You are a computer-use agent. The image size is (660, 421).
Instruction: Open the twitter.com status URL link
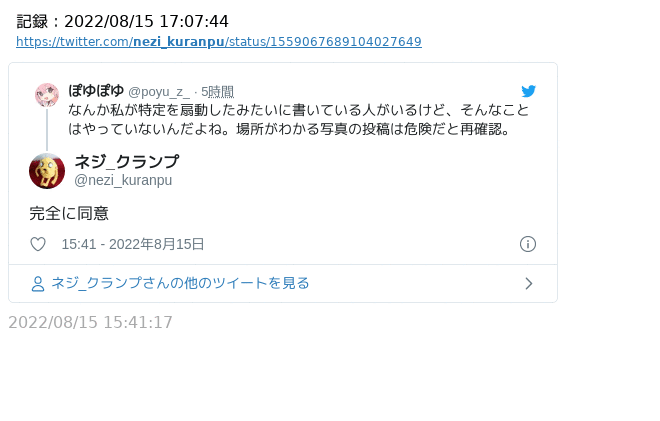point(219,42)
